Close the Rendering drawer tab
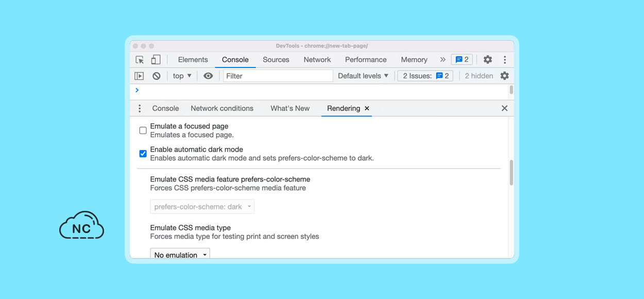Screen dimensions: 644x299 [367, 108]
